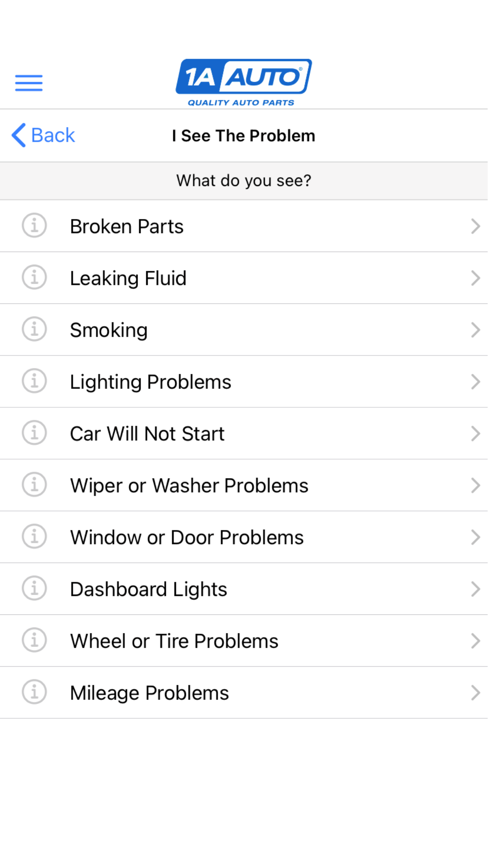
Task: Show info for Dashboard Lights
Action: coord(34,588)
